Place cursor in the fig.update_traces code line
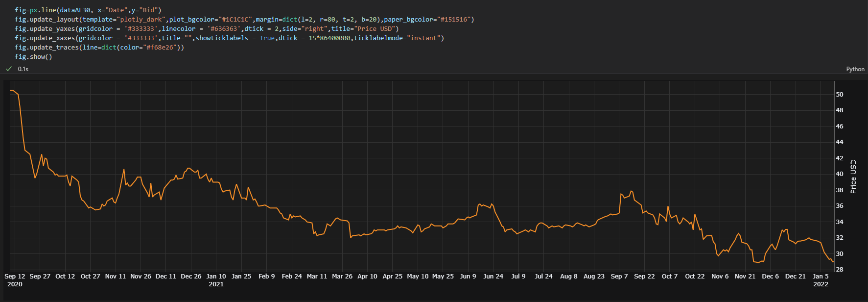The width and height of the screenshot is (868, 302). click(99, 47)
